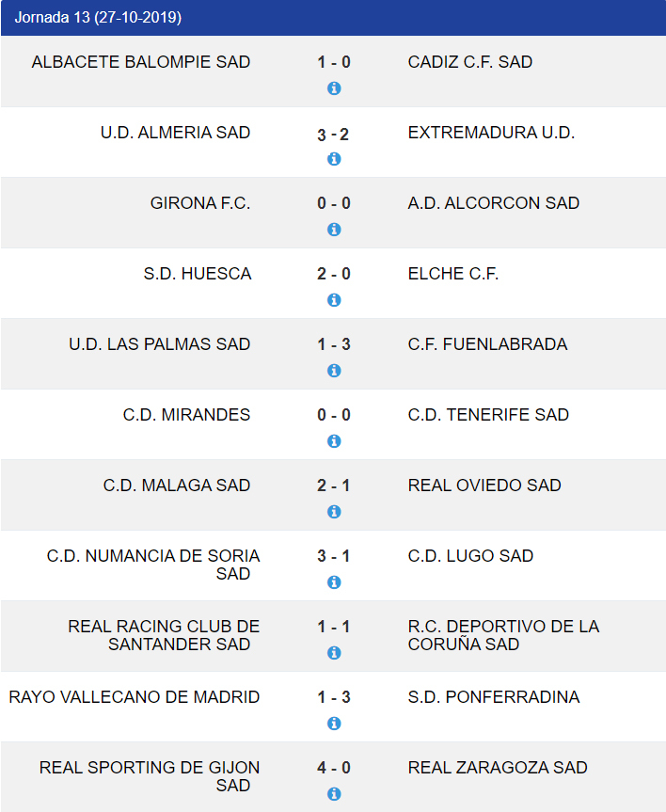
Task: Click the 4 - 0 score for Sporting
Action: [333, 769]
